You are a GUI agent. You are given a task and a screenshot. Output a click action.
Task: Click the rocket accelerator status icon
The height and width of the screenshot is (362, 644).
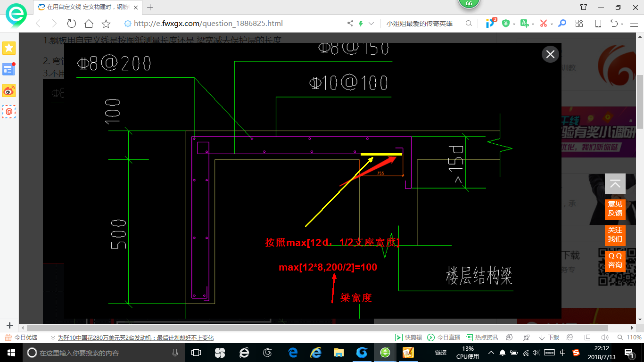click(x=526, y=337)
